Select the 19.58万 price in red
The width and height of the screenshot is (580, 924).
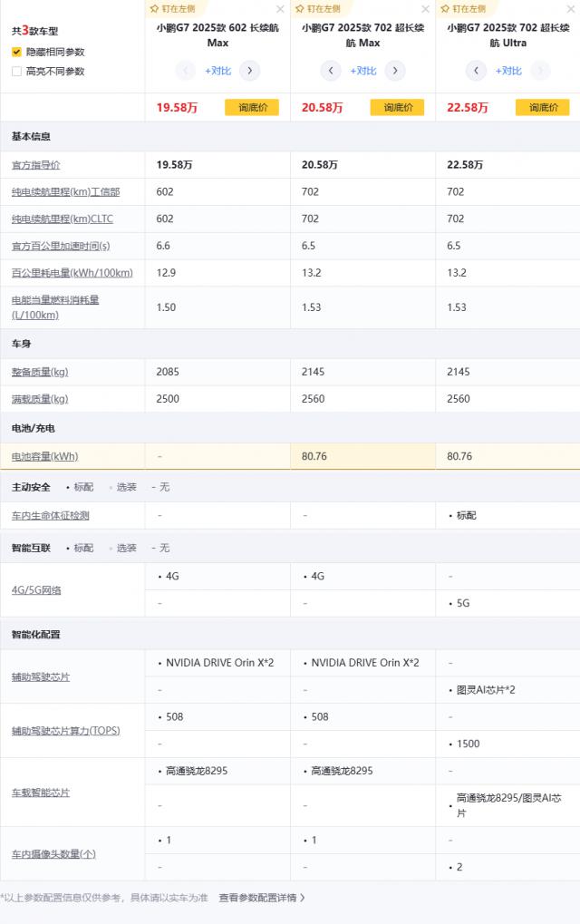click(x=177, y=107)
